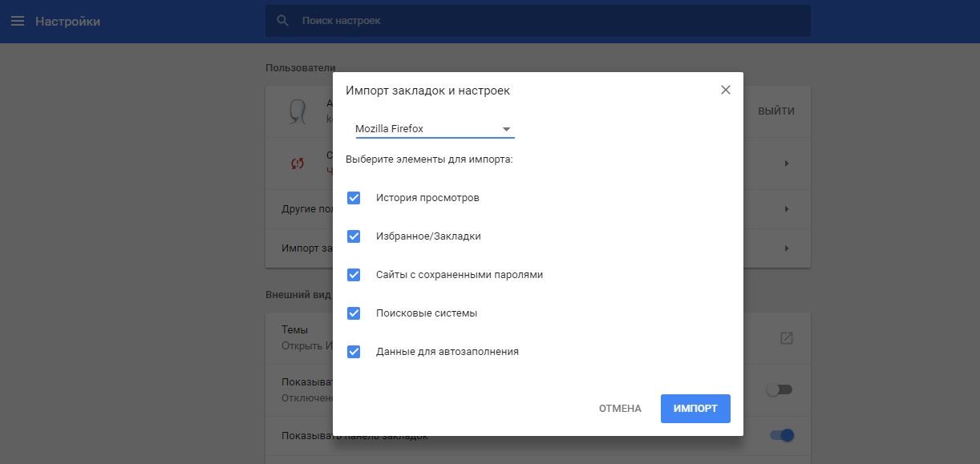Click the 'Поисковые системы' label
The width and height of the screenshot is (980, 464).
[x=427, y=313]
